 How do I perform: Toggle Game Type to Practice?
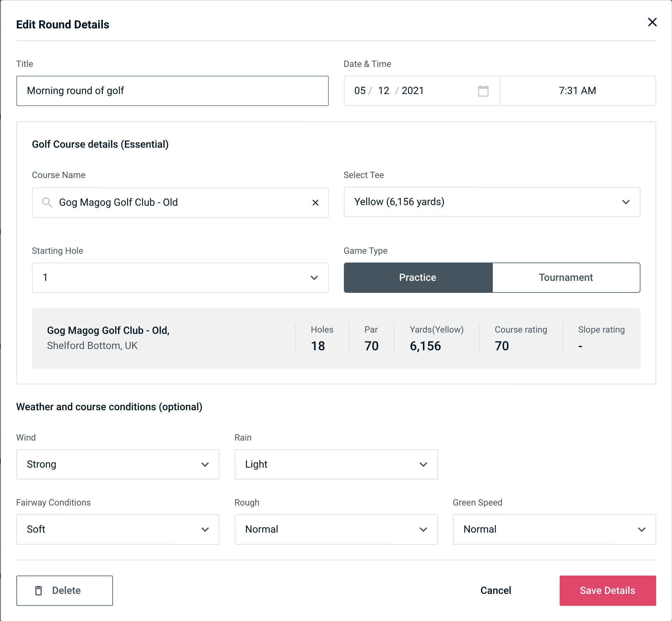click(417, 277)
